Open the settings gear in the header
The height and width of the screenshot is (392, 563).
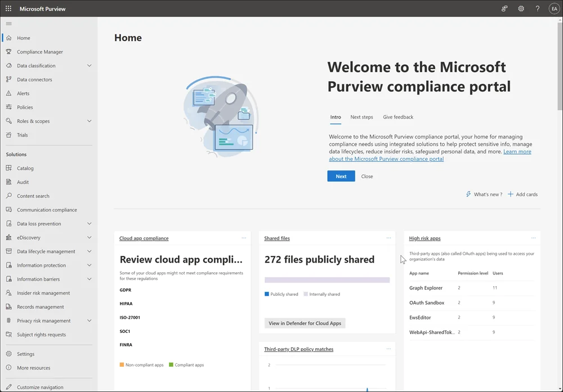(x=521, y=8)
